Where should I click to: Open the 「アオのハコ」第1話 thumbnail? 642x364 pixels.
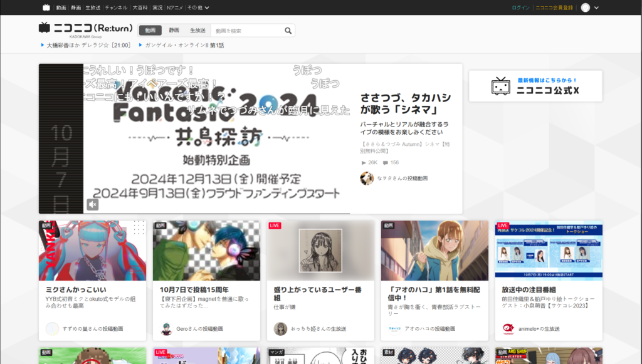[434, 251]
